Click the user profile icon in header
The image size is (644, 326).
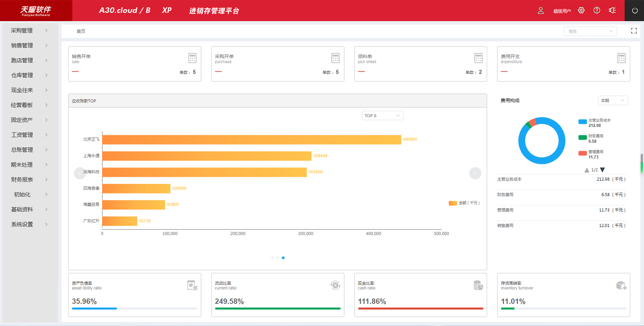tap(540, 11)
